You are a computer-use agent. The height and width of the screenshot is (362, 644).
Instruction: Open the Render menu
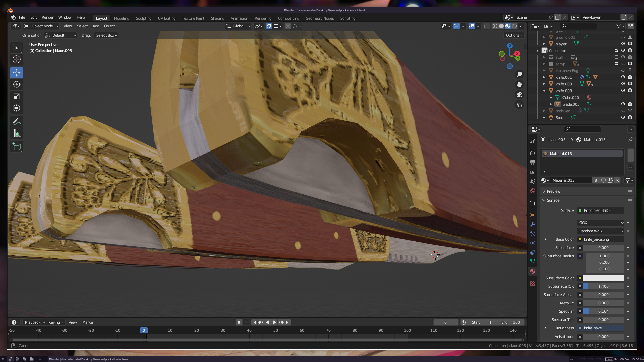point(47,17)
